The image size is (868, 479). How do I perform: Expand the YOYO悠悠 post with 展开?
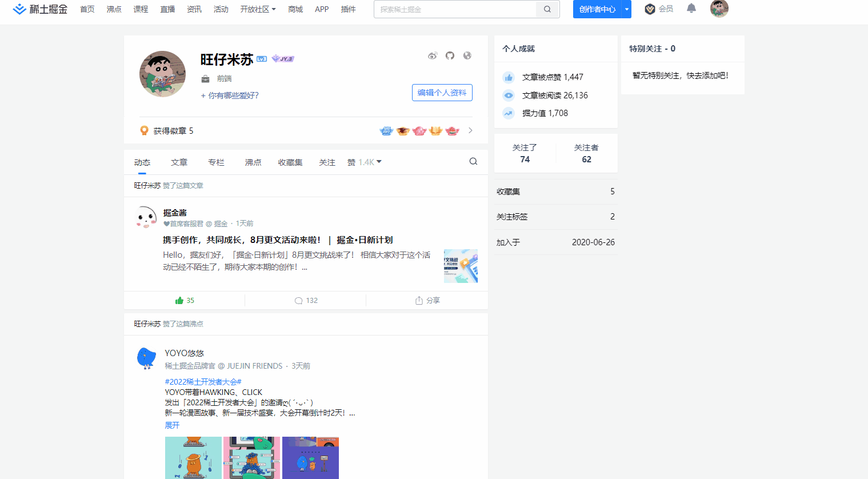click(x=172, y=425)
